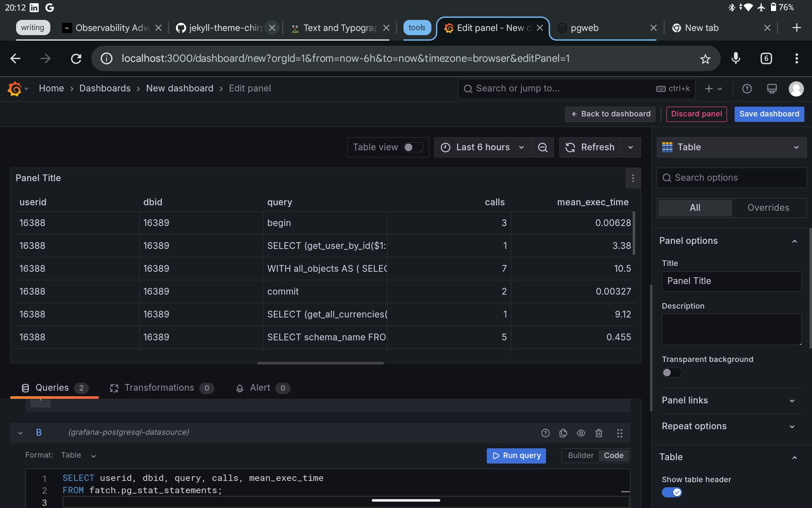Click the Run query button
The width and height of the screenshot is (812, 508).
[x=516, y=456]
